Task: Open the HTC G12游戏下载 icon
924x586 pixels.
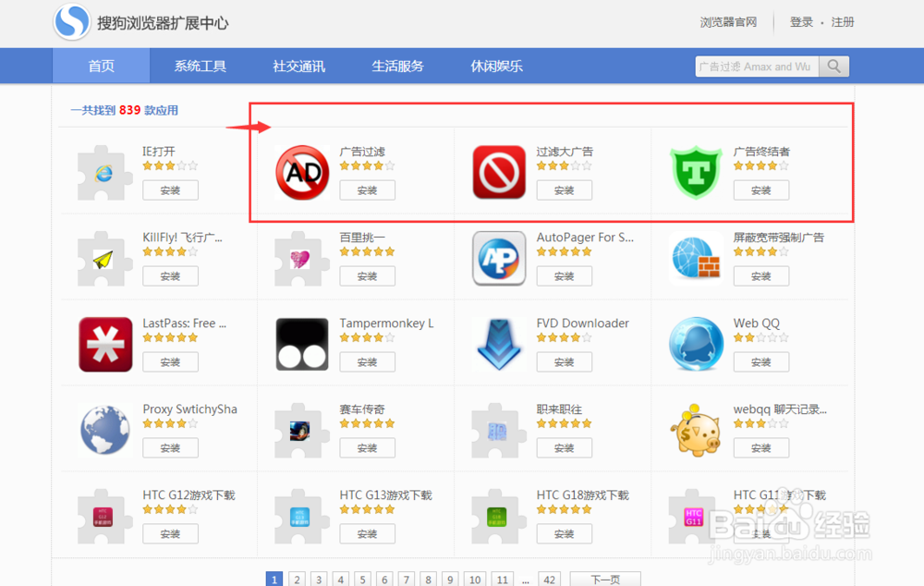Action: tap(103, 517)
